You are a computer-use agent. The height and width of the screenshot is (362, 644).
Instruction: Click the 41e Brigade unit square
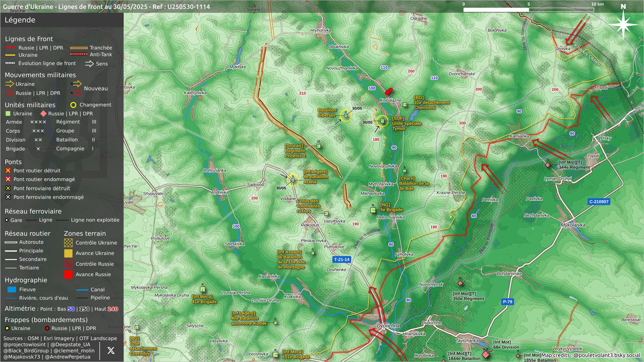(202, 289)
